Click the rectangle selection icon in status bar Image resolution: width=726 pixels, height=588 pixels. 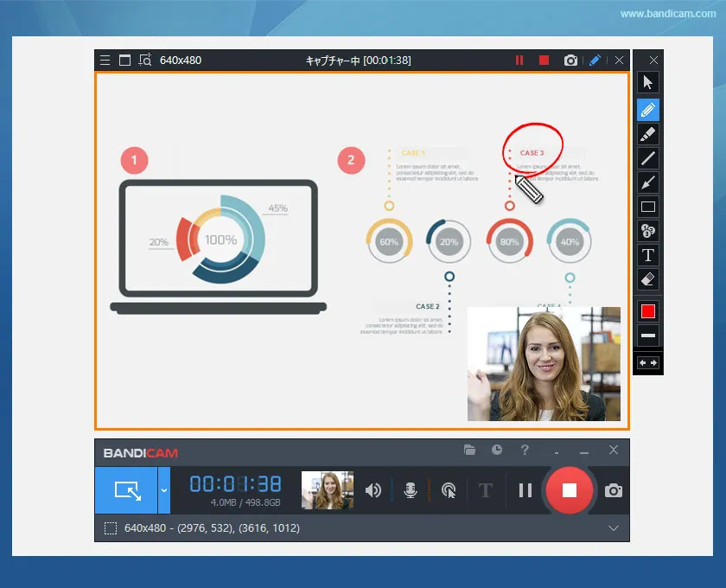point(111,528)
